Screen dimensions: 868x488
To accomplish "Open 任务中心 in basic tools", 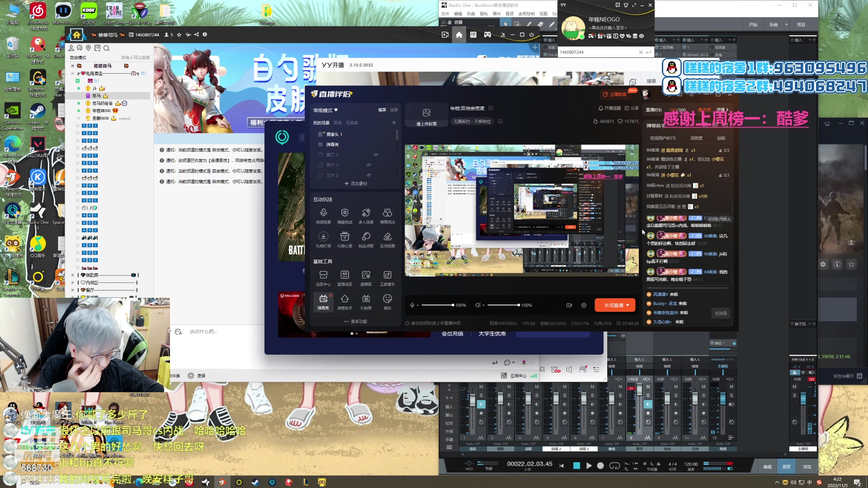I will pyautogui.click(x=323, y=278).
